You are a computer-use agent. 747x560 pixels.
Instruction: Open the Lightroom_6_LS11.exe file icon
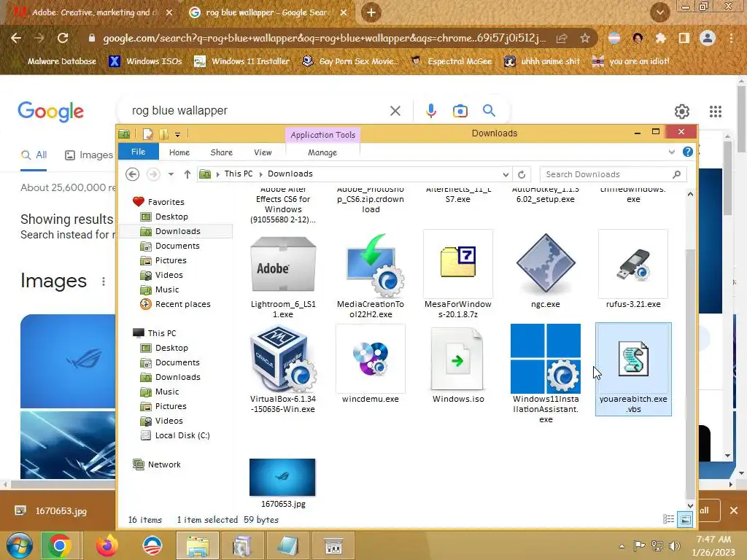tap(283, 264)
